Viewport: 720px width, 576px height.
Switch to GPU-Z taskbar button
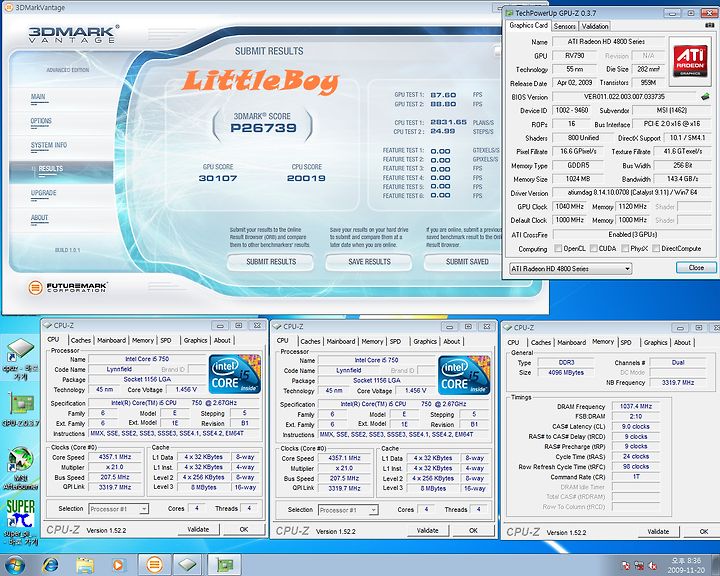click(x=224, y=565)
